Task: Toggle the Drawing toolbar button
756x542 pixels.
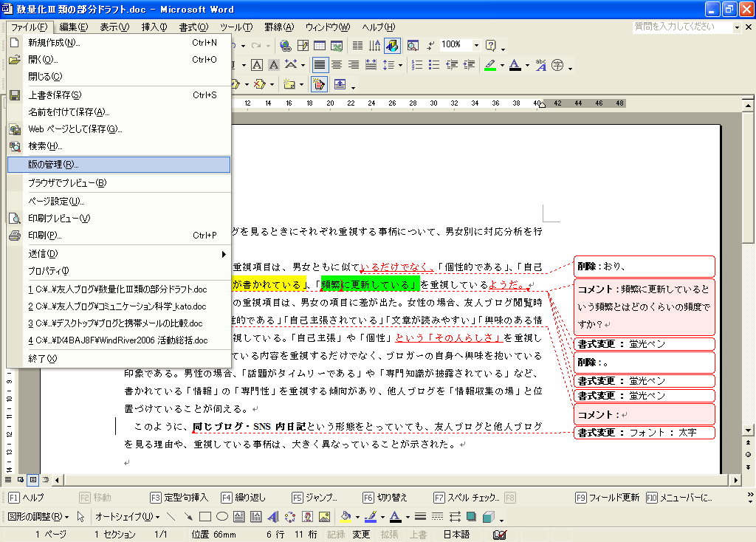Action: point(392,45)
